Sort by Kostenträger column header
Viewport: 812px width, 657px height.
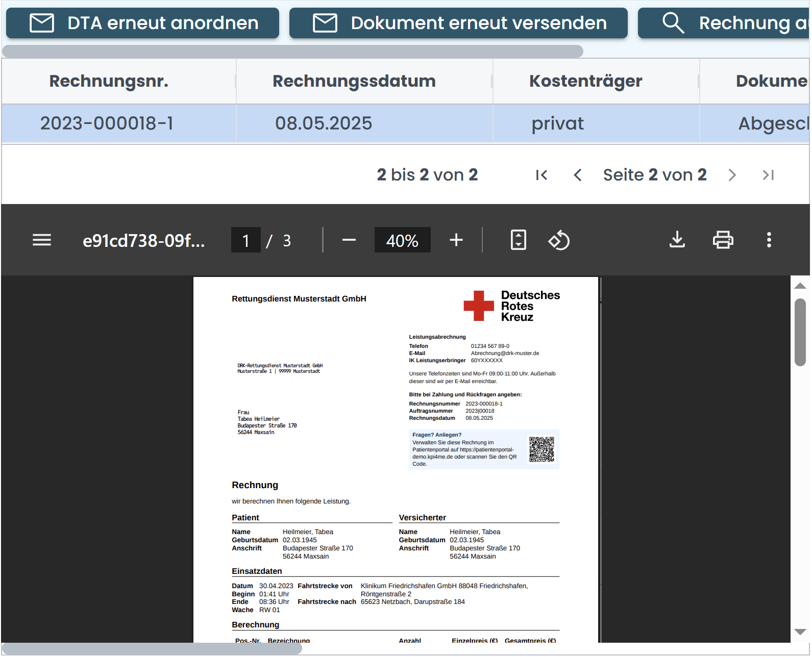point(585,81)
